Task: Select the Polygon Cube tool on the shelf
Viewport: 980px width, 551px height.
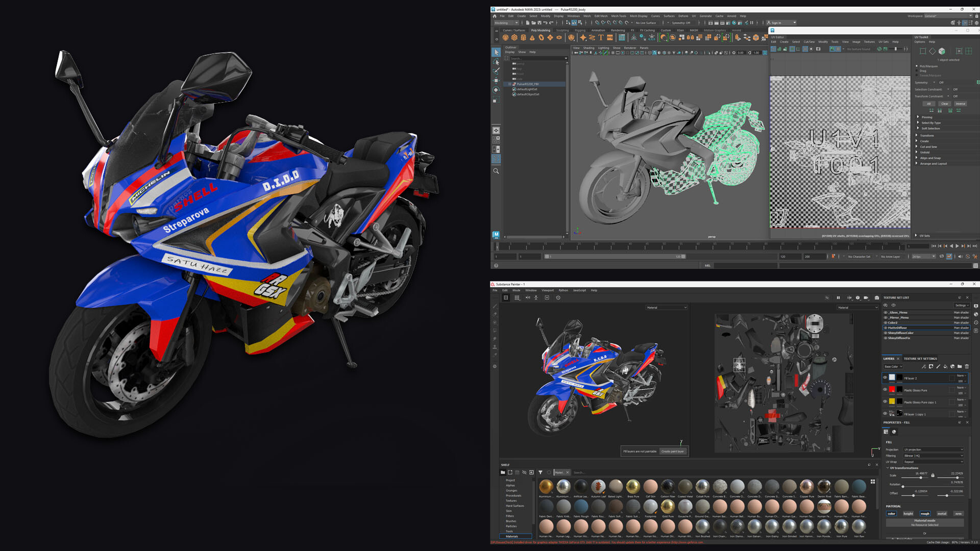Action: tap(514, 38)
